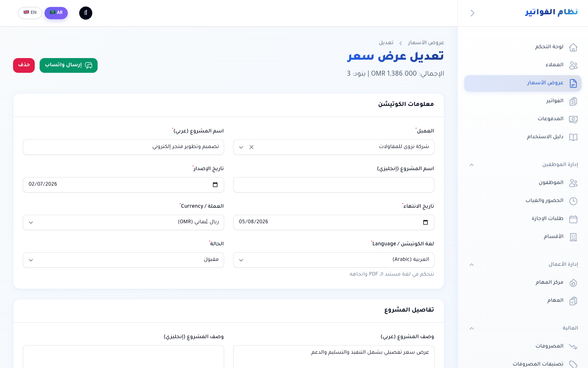The height and width of the screenshot is (368, 588).
Task: Click the red delete button (حذف)
Action: point(24,65)
